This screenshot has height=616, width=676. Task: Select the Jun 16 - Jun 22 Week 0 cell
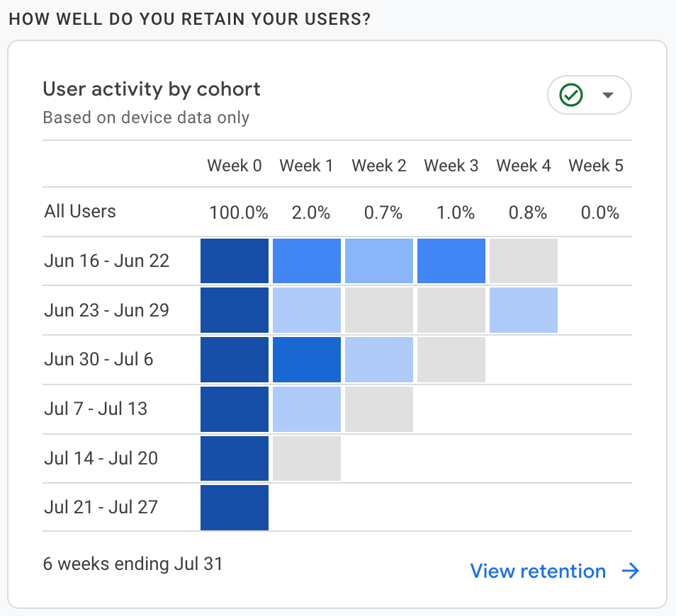coord(235,261)
